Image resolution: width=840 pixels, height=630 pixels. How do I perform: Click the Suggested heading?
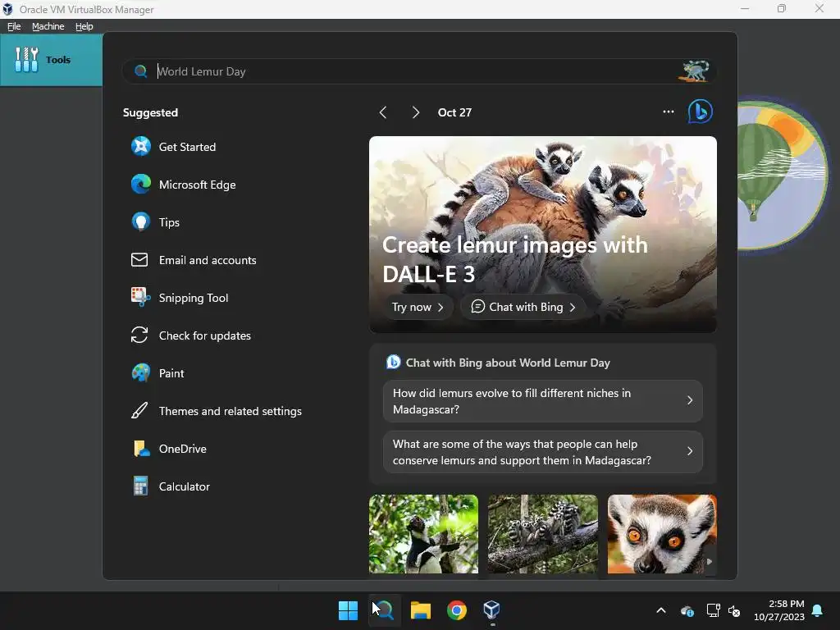point(151,112)
